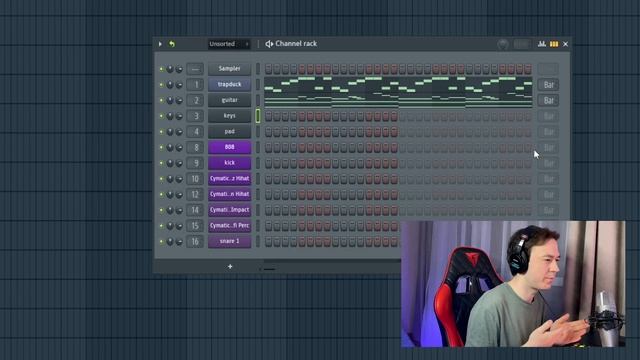Image resolution: width=640 pixels, height=360 pixels.
Task: Open the Cymatic..z Hihat channel
Action: point(229,178)
